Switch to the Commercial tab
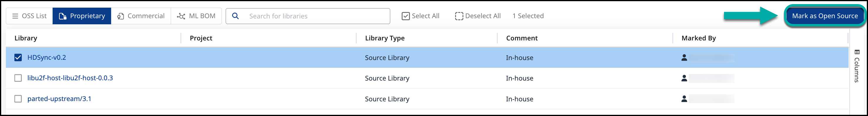 coord(141,16)
